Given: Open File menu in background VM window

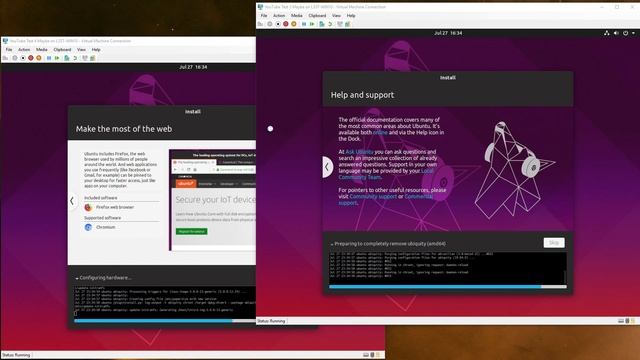Looking at the screenshot, I should click(x=9, y=49).
